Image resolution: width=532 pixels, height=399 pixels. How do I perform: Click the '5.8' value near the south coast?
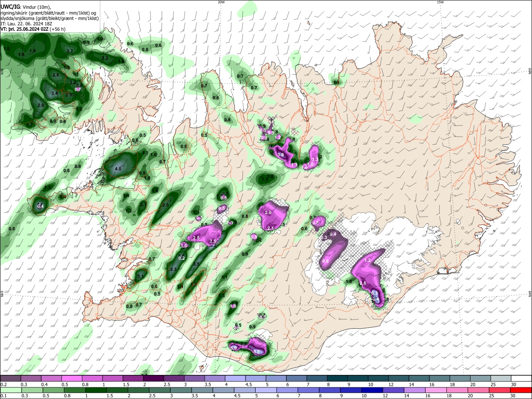(256, 352)
